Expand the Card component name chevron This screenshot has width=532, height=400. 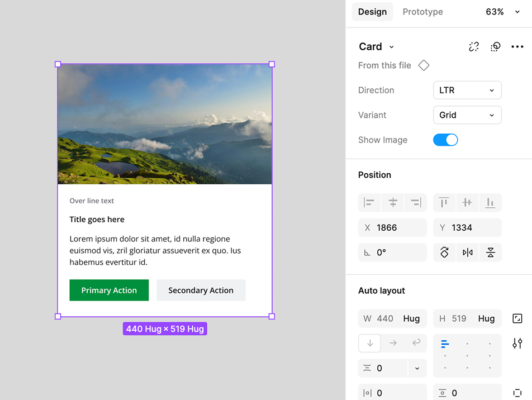391,47
